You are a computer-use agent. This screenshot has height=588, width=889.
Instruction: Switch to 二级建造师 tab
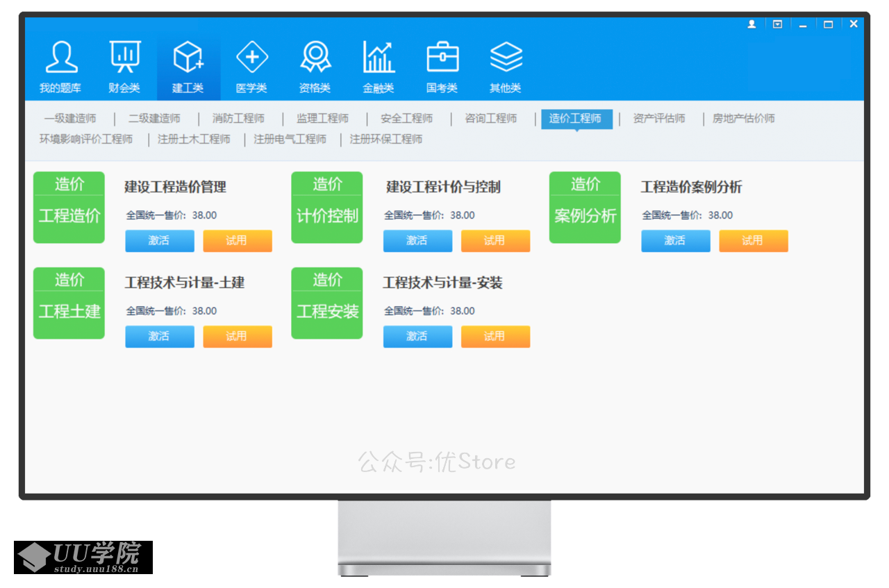coord(154,119)
